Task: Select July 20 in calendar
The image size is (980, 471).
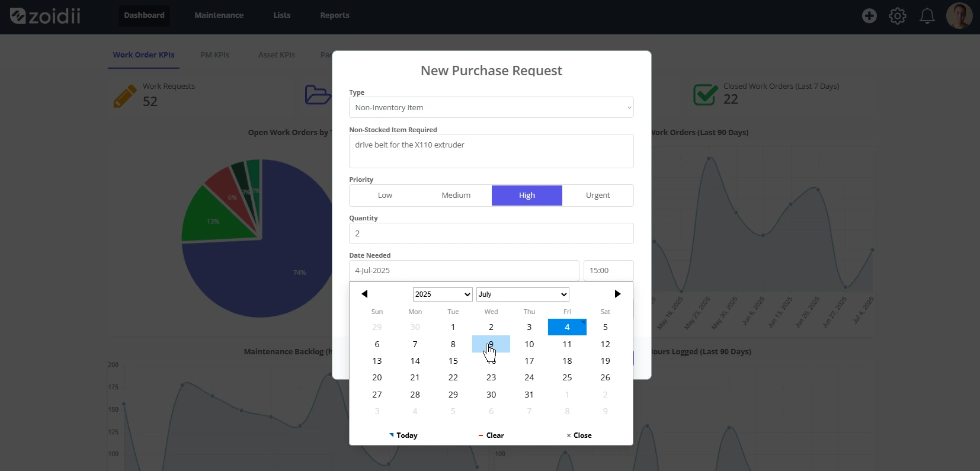Action: tap(377, 377)
